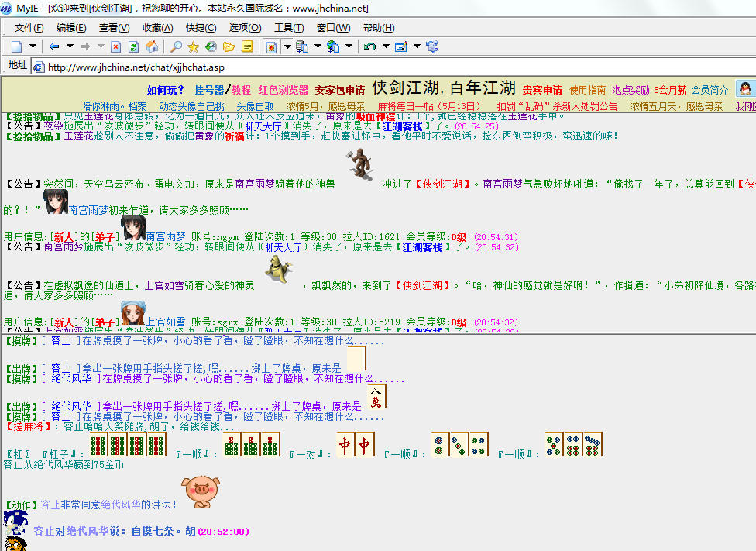Open the 麻将每日一帖(5月13日) link
The image size is (756, 551).
429,107
